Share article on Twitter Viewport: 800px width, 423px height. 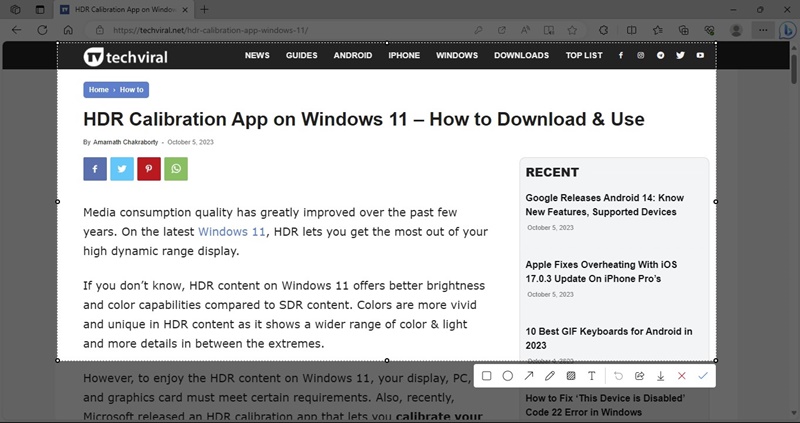(x=122, y=169)
